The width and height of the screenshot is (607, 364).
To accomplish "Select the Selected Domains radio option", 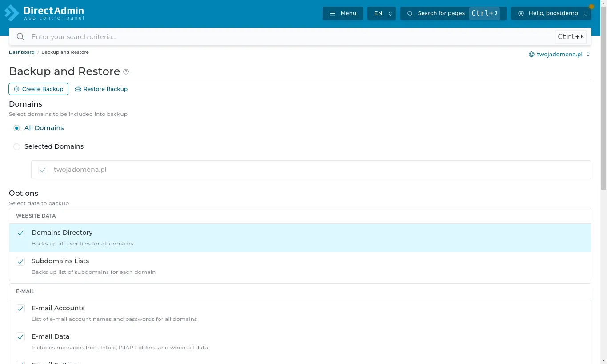I will pos(16,147).
